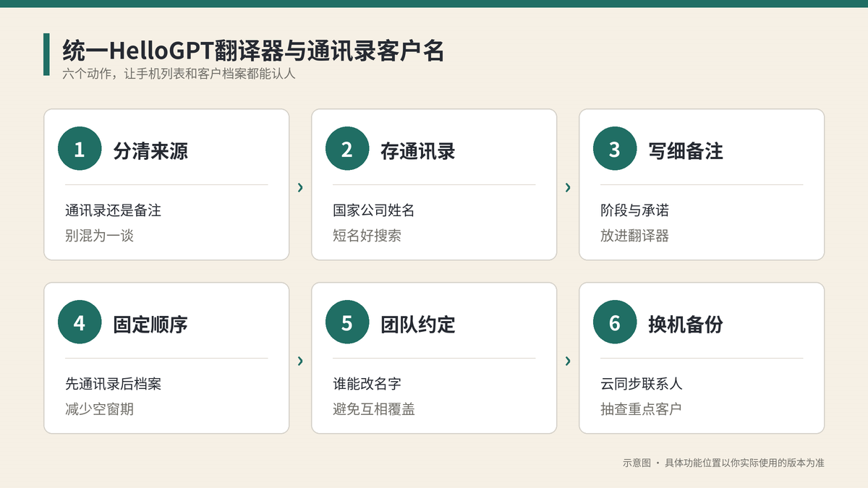Click the text 谁能改名字
This screenshot has width=868, height=488.
(367, 384)
